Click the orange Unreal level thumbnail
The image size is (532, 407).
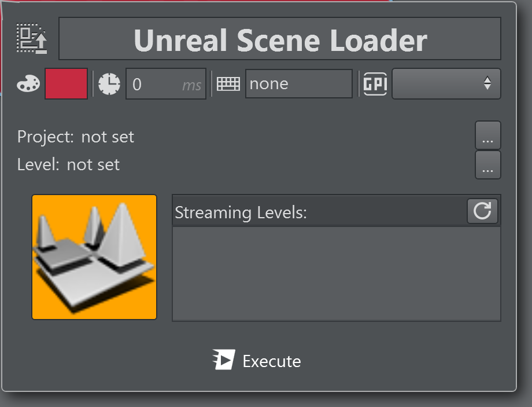[x=94, y=257]
